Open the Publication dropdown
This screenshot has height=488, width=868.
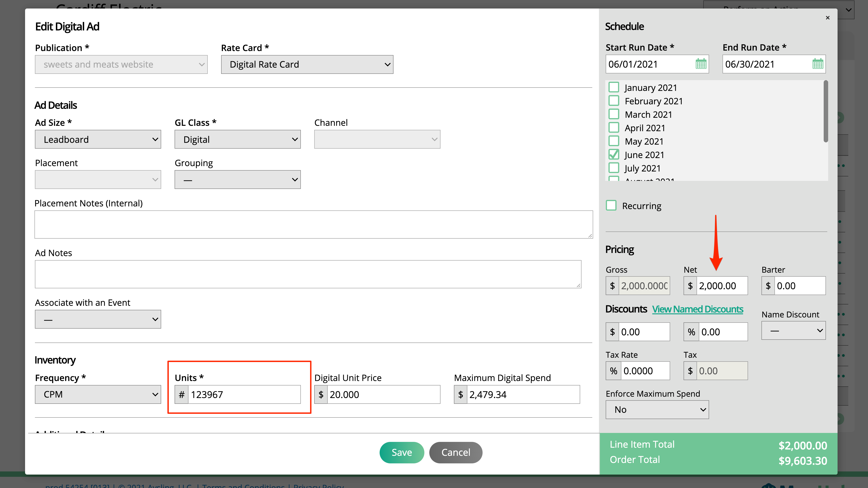click(x=121, y=64)
